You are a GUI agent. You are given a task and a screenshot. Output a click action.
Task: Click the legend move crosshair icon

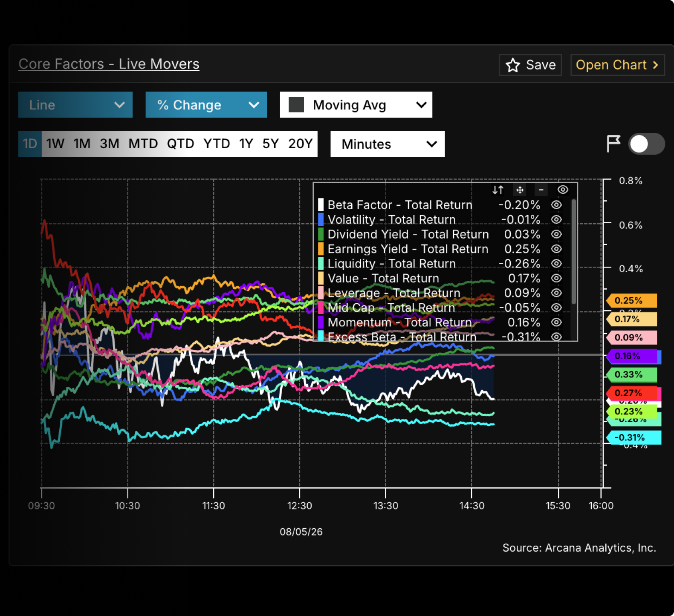click(520, 190)
